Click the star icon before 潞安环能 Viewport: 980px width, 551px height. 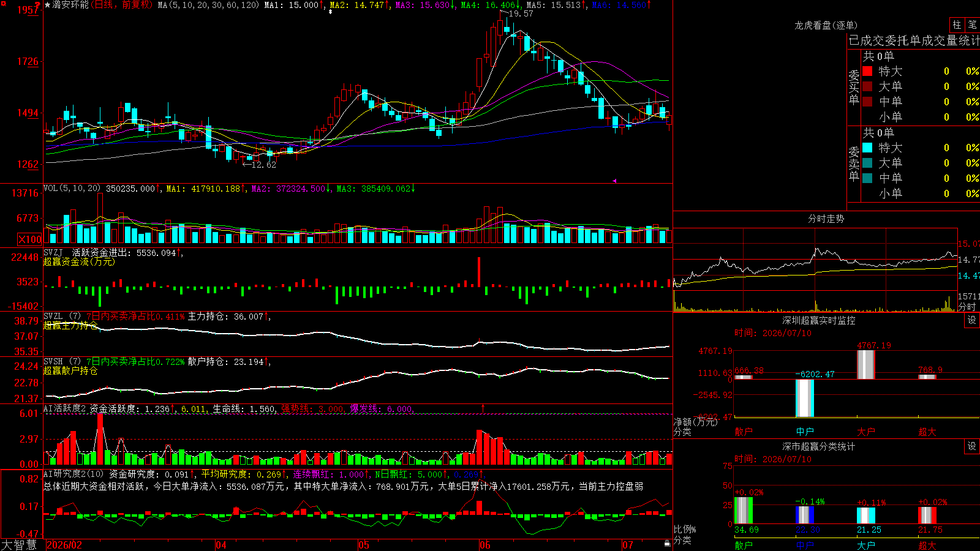point(47,5)
